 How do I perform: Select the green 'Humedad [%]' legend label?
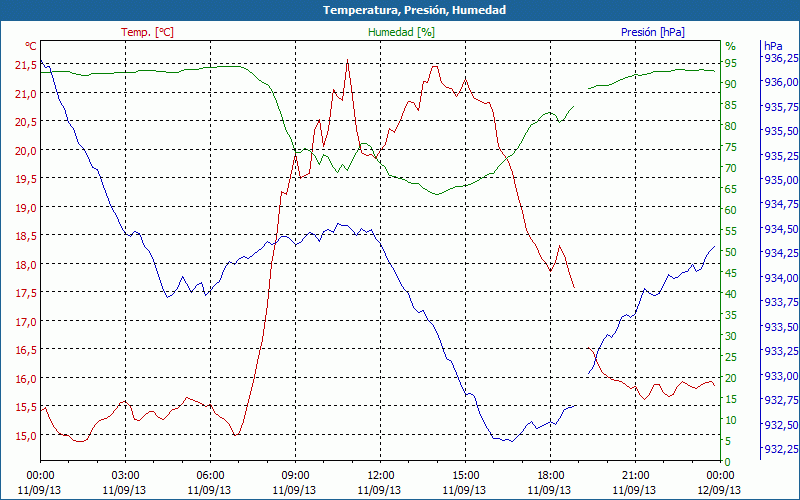pos(402,32)
